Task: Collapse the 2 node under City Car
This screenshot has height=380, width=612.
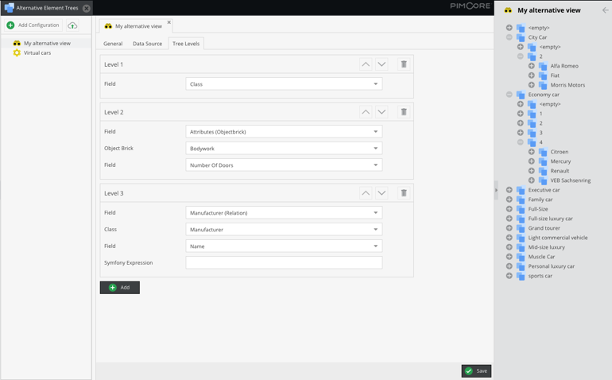Action: pos(520,56)
